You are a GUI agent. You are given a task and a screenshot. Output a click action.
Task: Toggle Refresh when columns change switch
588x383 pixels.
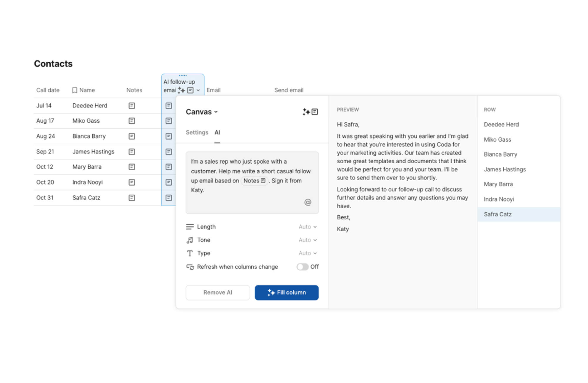(x=302, y=267)
